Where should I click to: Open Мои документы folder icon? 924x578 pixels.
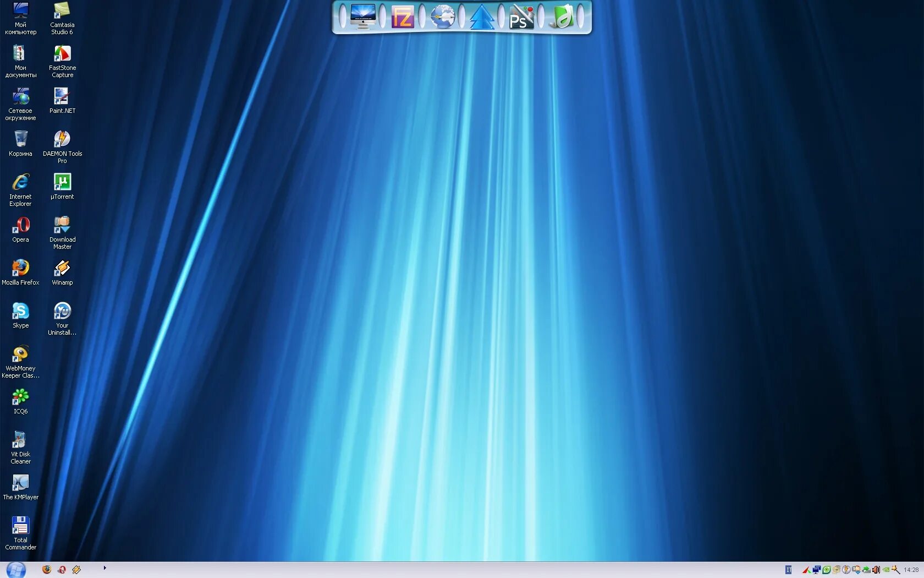click(x=20, y=62)
